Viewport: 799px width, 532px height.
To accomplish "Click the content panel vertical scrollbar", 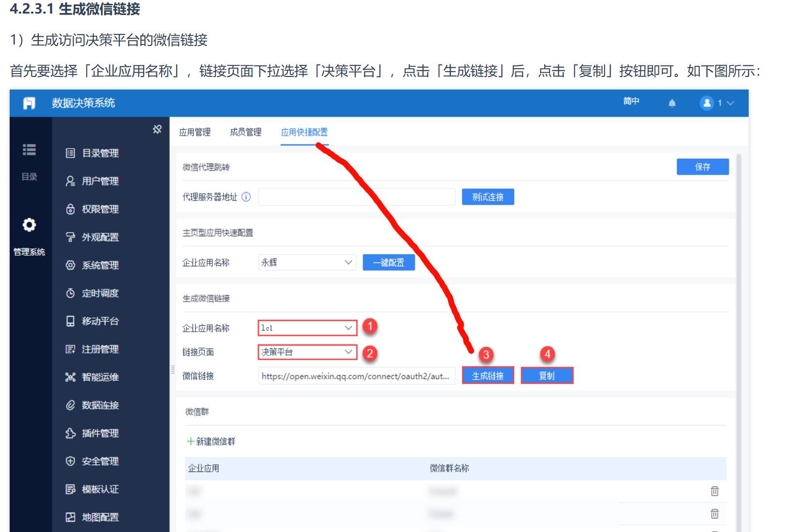I will [x=739, y=343].
